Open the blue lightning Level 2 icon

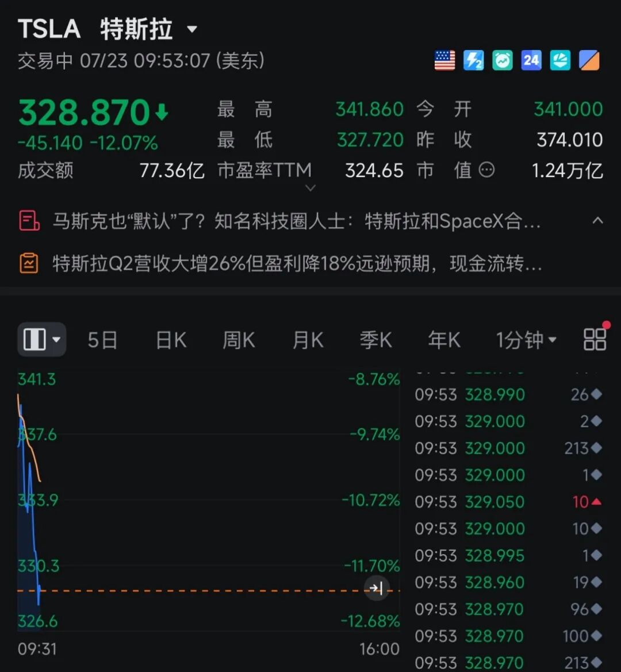tap(474, 60)
